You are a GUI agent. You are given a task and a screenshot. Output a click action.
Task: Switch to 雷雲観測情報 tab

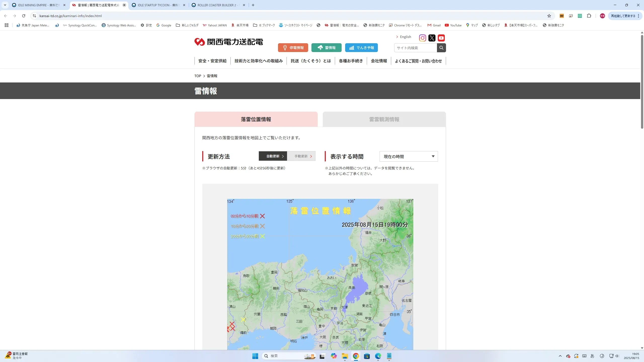point(384,119)
